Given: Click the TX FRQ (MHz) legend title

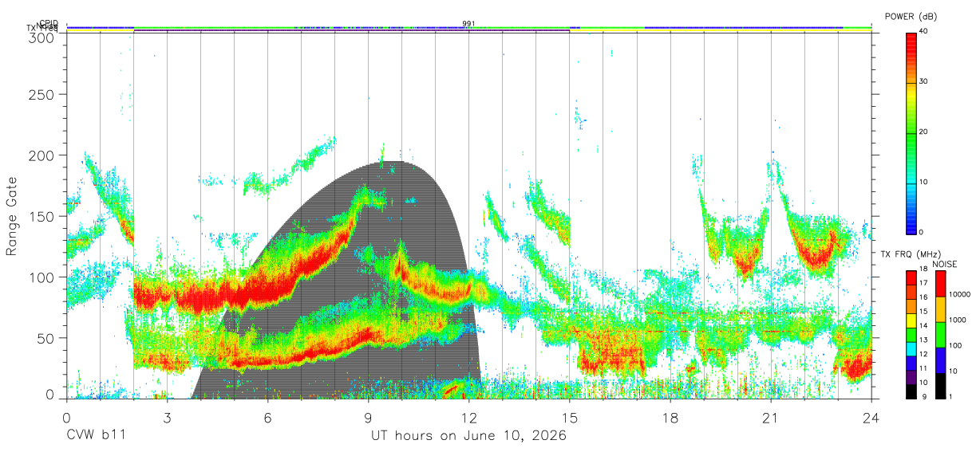Looking at the screenshot, I should (913, 254).
